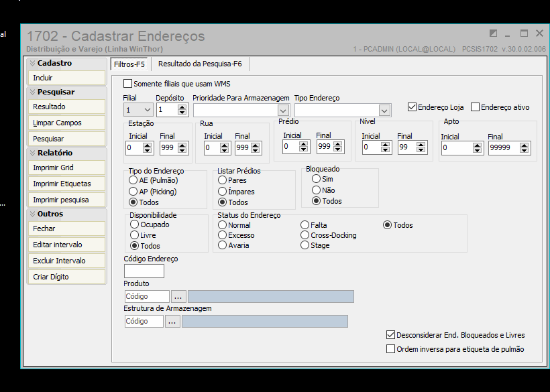Uncheck Desconsiderar End. Bloqueados e Livres
The height and width of the screenshot is (392, 550).
(x=390, y=335)
